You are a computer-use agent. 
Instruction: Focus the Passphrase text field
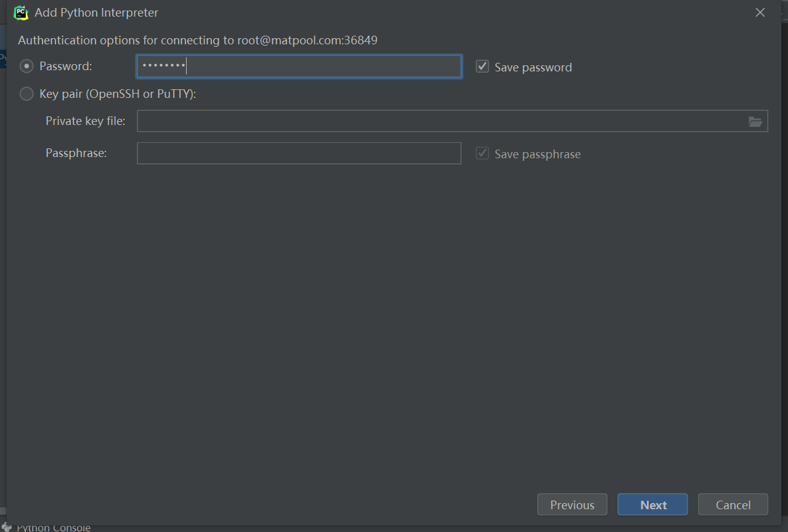point(299,153)
